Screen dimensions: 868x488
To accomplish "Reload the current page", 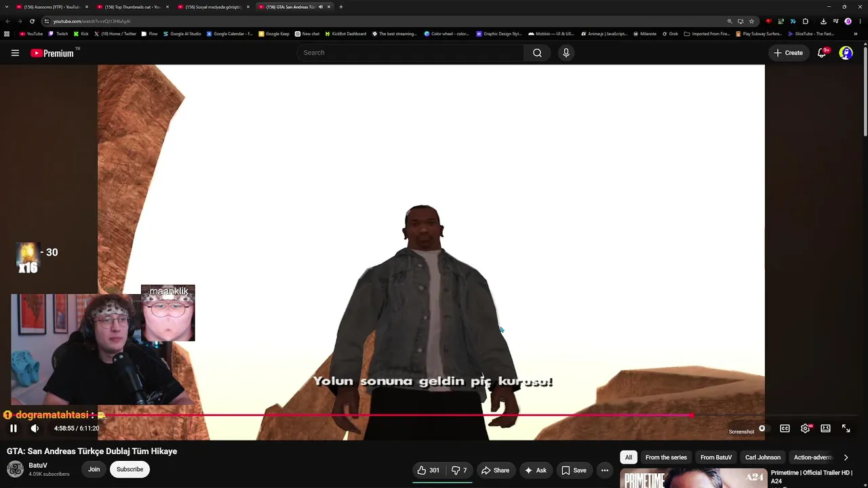I will tap(32, 21).
